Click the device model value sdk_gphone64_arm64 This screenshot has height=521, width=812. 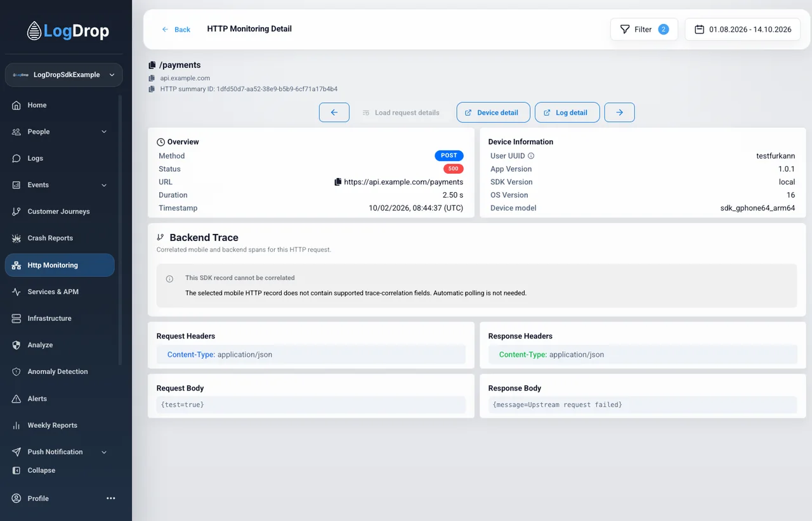757,208
